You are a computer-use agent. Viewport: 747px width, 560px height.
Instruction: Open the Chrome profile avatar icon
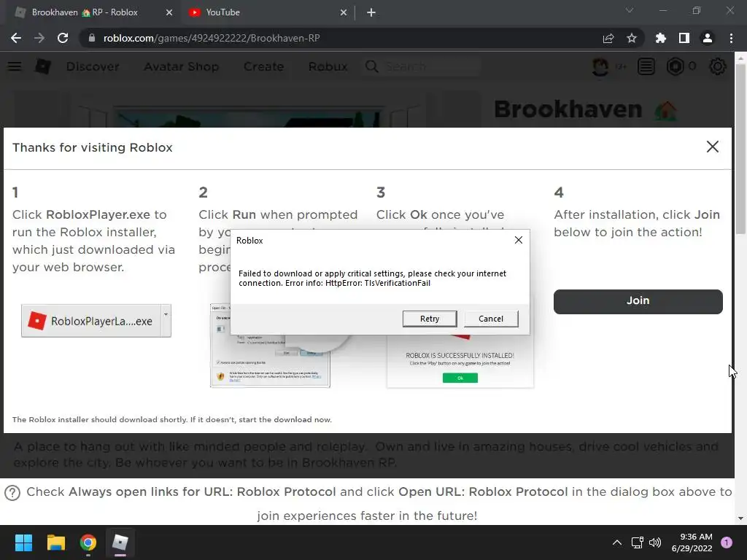pyautogui.click(x=708, y=38)
